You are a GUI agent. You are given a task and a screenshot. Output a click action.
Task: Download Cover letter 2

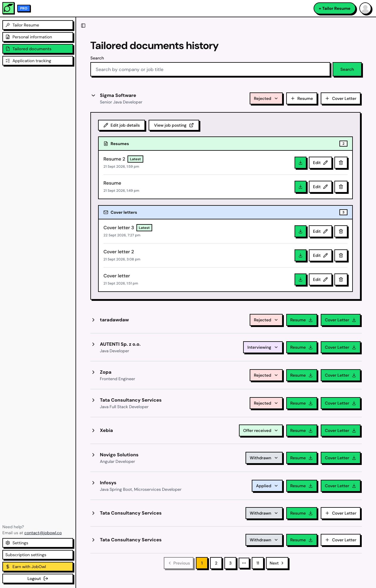click(301, 255)
